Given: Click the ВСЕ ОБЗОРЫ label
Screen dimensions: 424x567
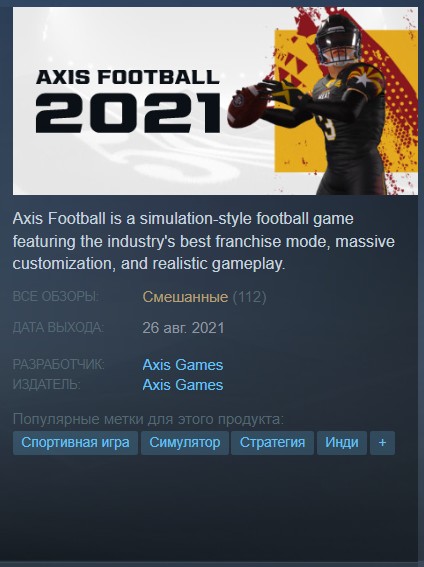Looking at the screenshot, I should tap(56, 297).
